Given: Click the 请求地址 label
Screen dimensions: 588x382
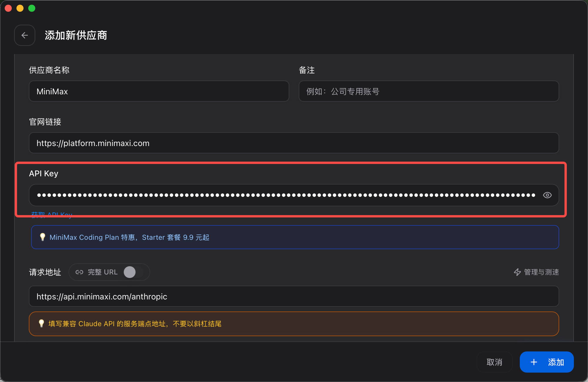Looking at the screenshot, I should click(x=45, y=272).
